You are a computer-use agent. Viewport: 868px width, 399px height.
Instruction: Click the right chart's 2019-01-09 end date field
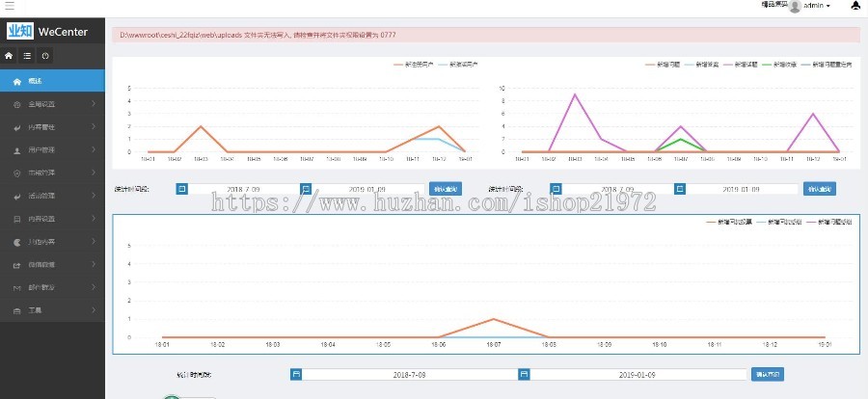pos(742,189)
